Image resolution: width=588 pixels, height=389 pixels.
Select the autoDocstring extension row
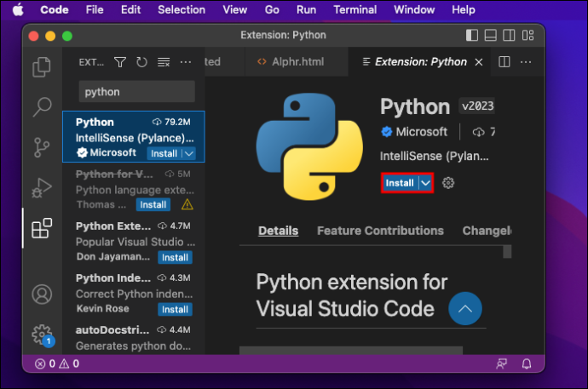coord(134,338)
